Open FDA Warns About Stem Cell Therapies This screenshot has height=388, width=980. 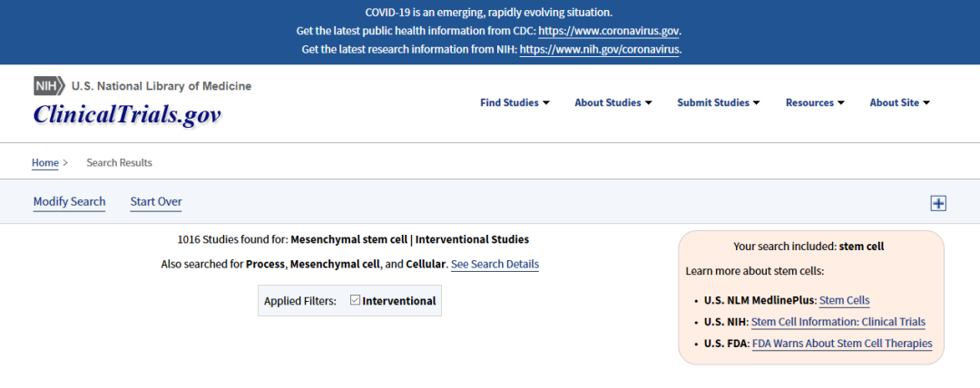coord(842,343)
